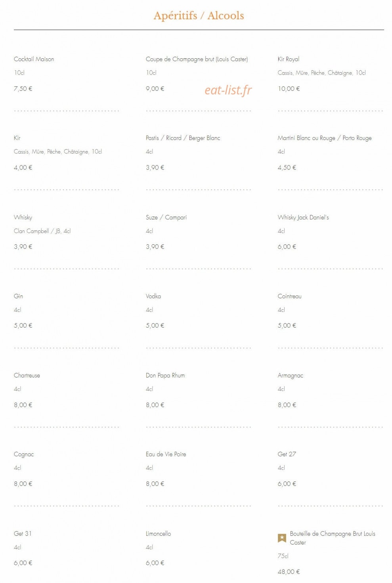Click the star badge beside Bouteille de Champagne

tap(282, 538)
